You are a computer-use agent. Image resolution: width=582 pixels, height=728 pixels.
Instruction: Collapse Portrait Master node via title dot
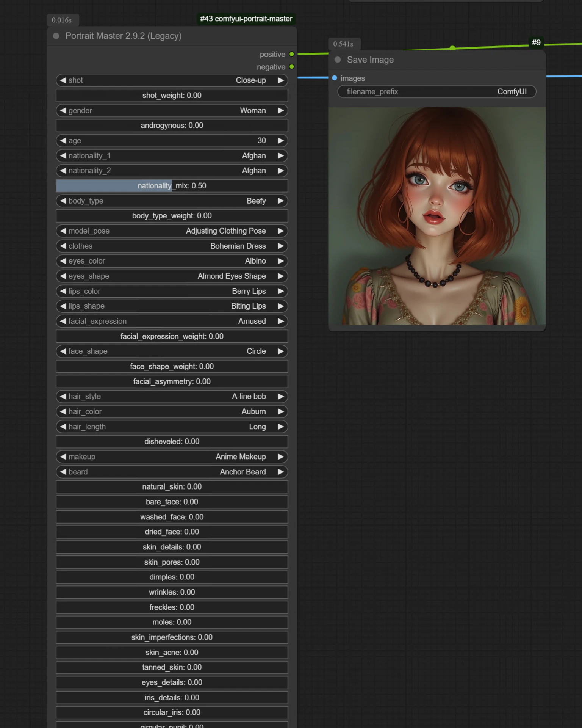[56, 36]
